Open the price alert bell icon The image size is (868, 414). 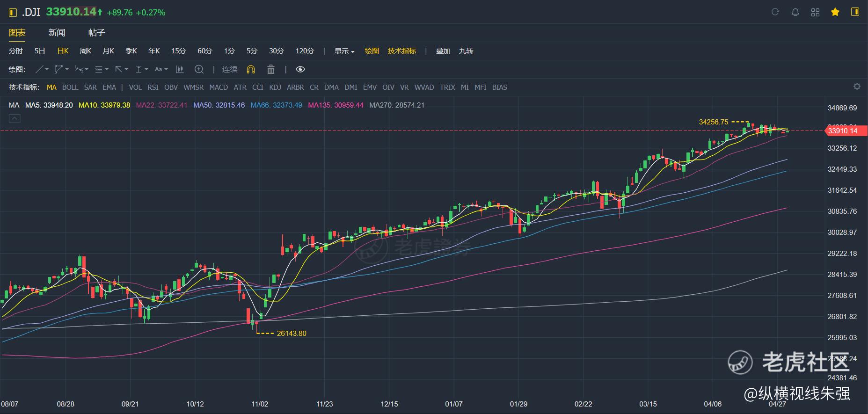tap(795, 12)
